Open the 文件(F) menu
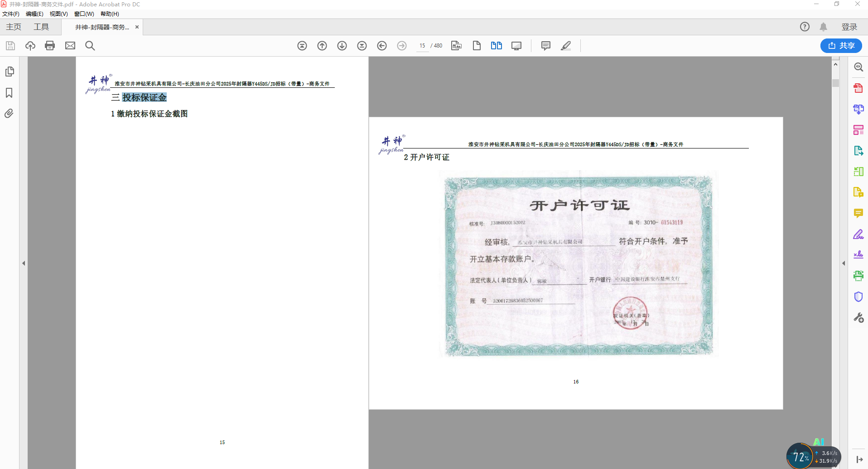This screenshot has width=868, height=469. click(x=11, y=14)
